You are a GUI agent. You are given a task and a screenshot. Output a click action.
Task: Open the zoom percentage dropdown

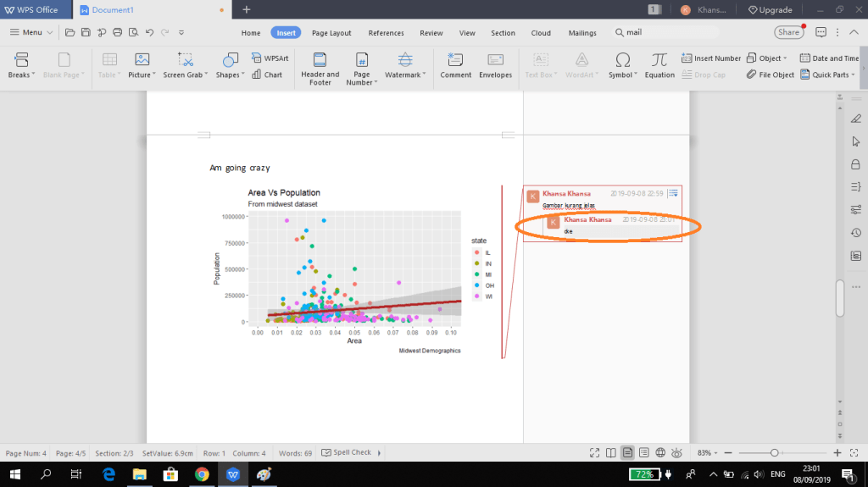click(707, 453)
